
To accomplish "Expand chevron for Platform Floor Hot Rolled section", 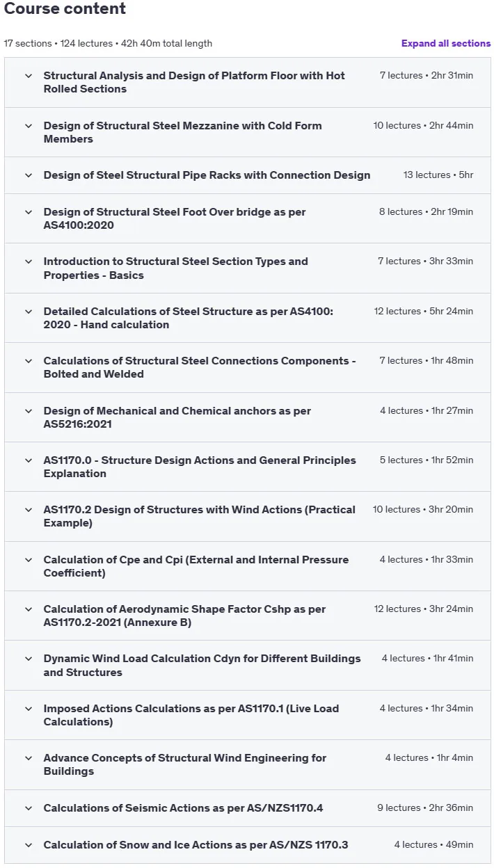I will click(x=29, y=76).
